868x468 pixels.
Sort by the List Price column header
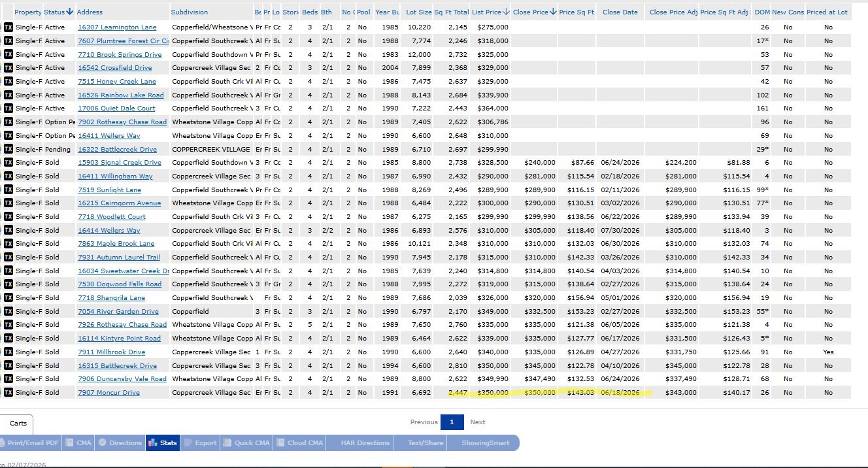point(490,12)
